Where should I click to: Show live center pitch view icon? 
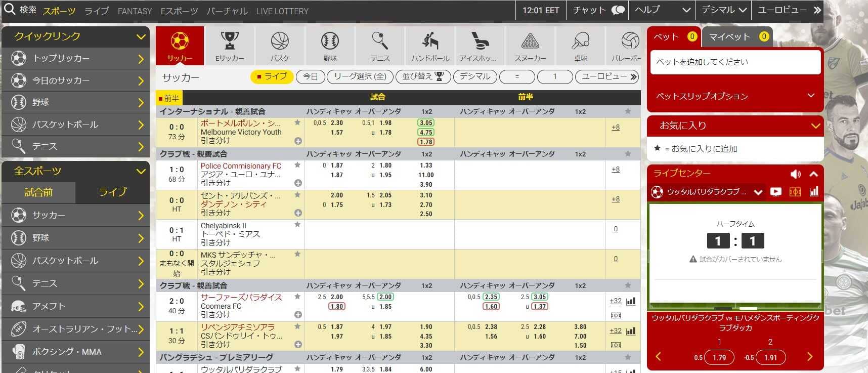click(x=795, y=192)
